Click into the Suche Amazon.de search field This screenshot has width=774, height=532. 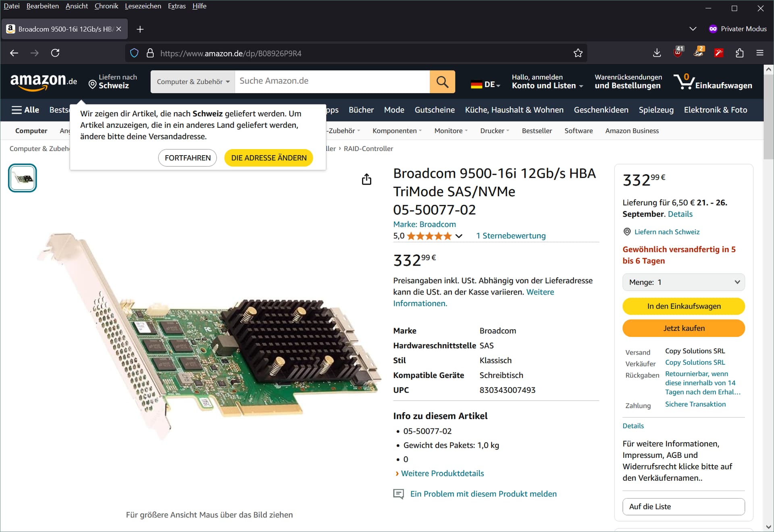pyautogui.click(x=332, y=81)
